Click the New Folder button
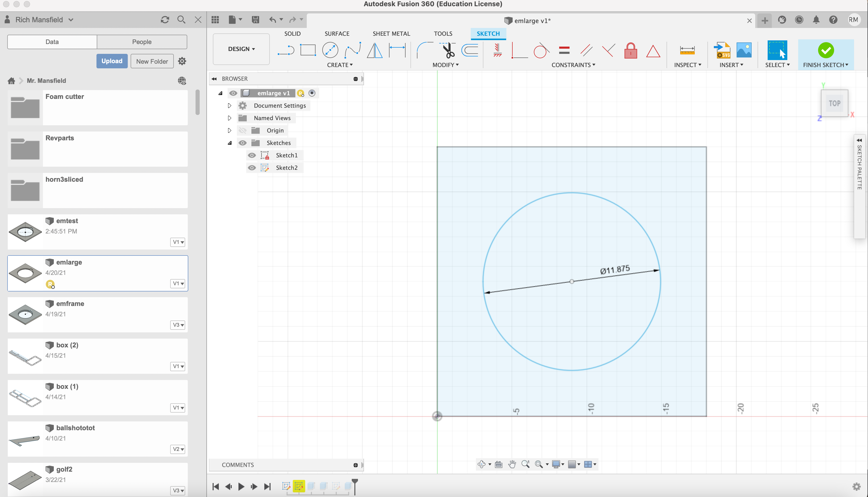The width and height of the screenshot is (868, 497). point(152,61)
